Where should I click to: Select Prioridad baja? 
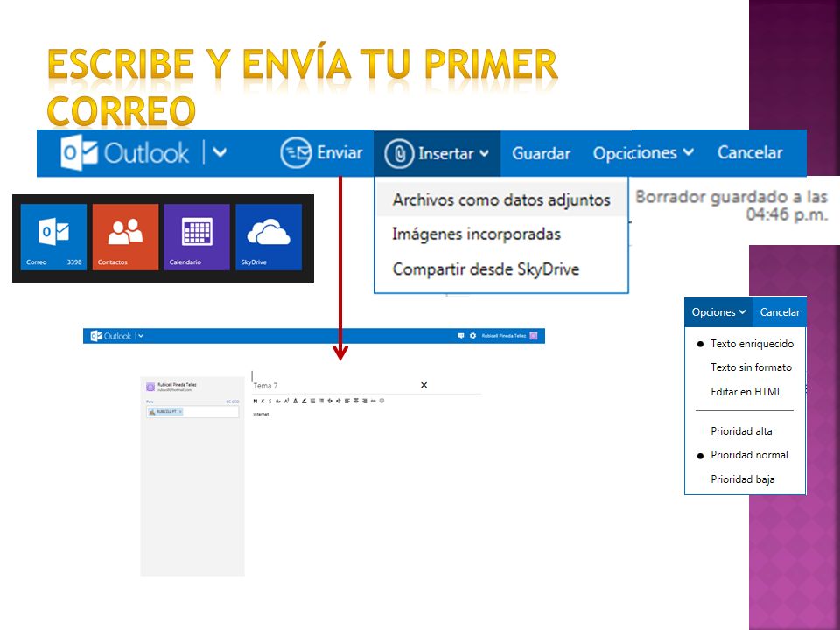(743, 479)
